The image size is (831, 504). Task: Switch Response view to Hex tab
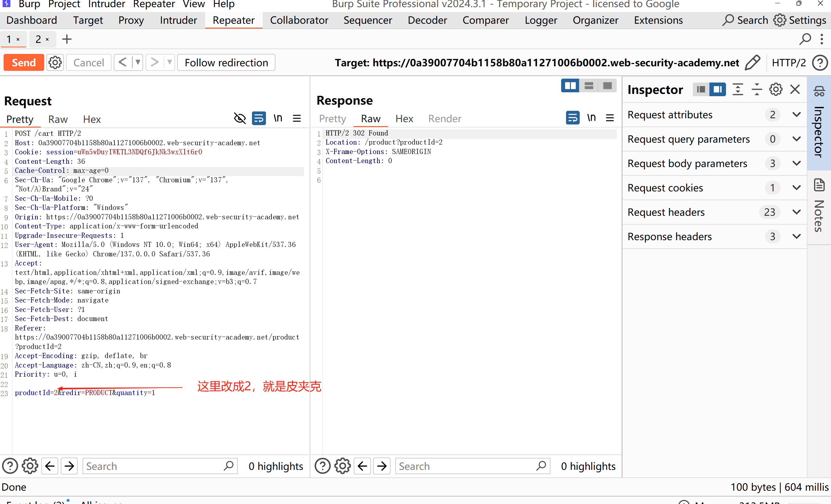tap(404, 119)
